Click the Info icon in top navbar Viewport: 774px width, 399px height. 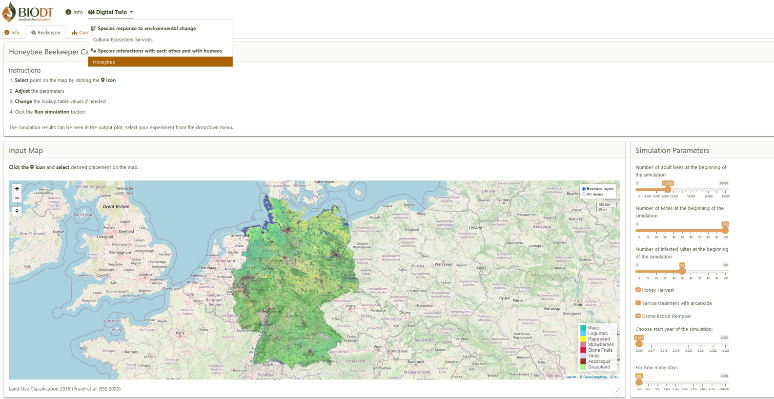coord(68,12)
